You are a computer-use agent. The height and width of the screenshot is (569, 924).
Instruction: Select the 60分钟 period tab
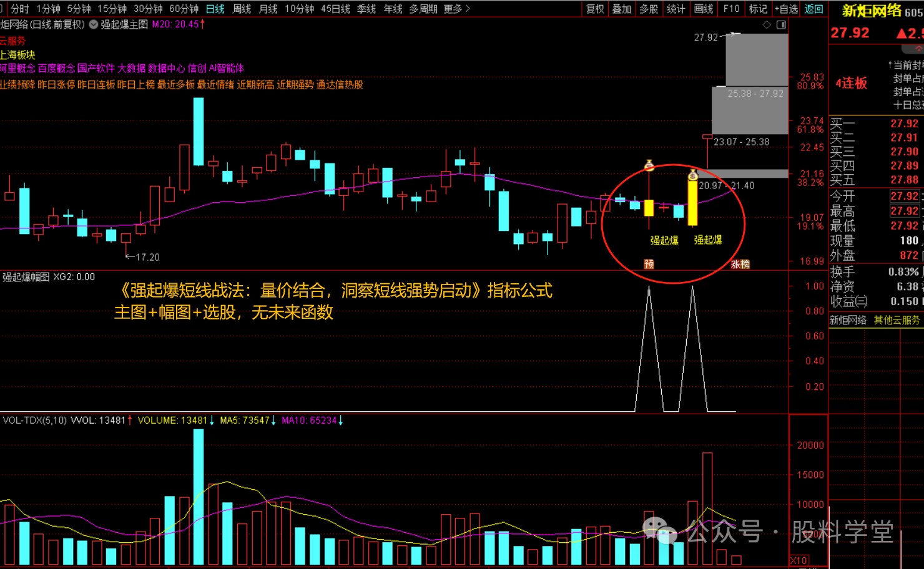pos(184,9)
